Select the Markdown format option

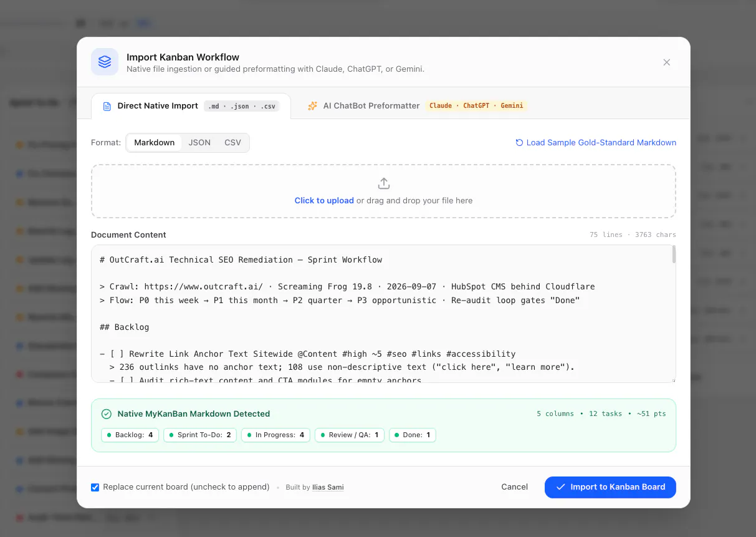(x=155, y=142)
